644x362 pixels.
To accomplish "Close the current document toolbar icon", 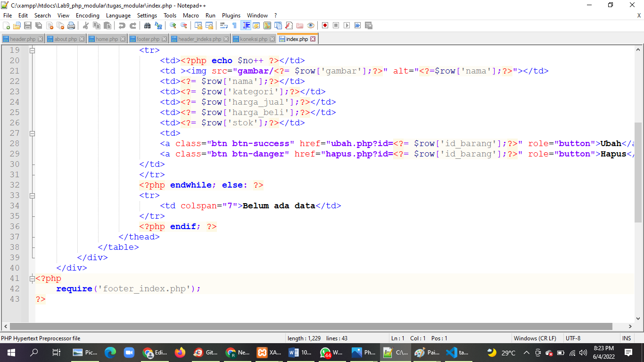I will pyautogui.click(x=50, y=25).
